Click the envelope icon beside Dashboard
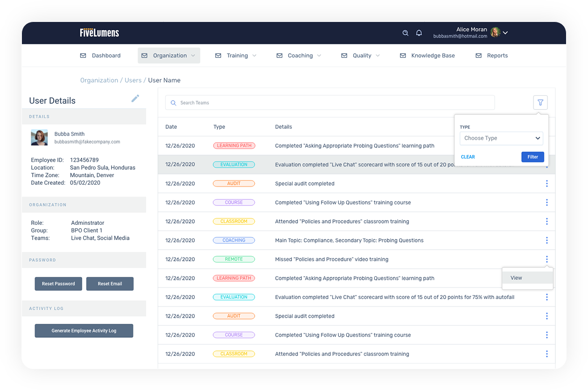Screen dimensions: 588x390 coord(83,56)
